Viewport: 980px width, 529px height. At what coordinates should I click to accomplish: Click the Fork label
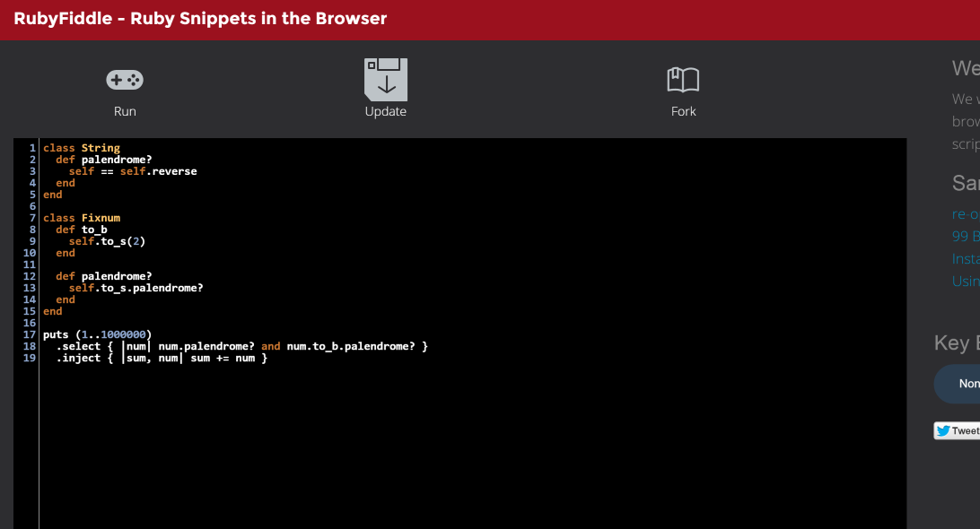683,111
